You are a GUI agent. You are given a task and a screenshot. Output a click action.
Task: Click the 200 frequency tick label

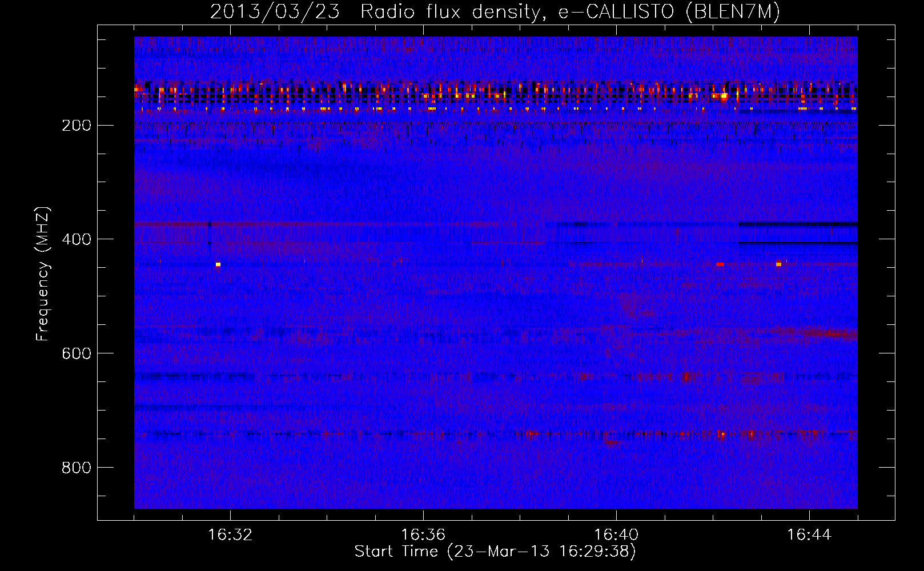[77, 125]
